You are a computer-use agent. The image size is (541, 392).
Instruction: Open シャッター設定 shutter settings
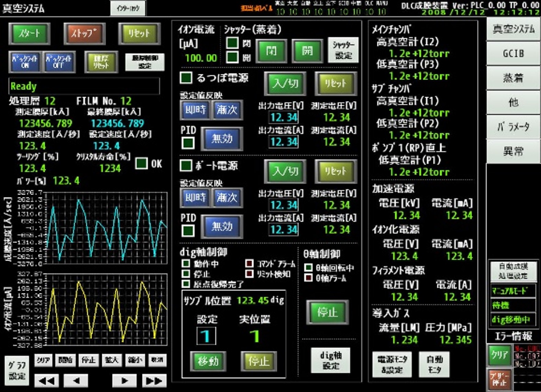coord(343,50)
